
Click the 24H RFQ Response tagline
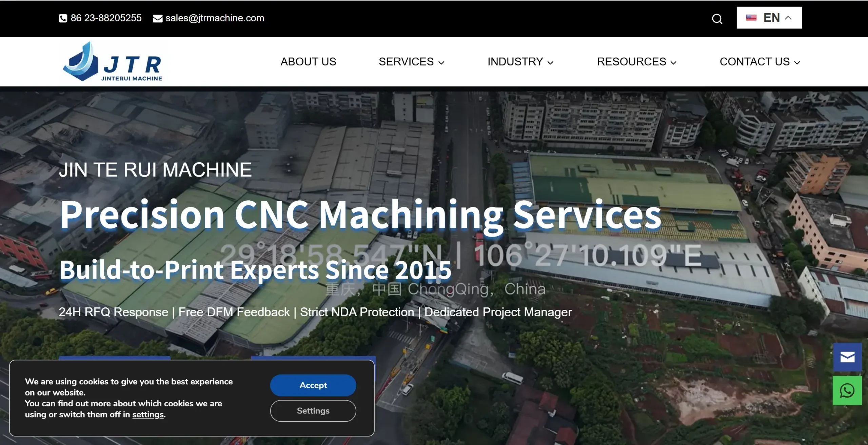(315, 312)
